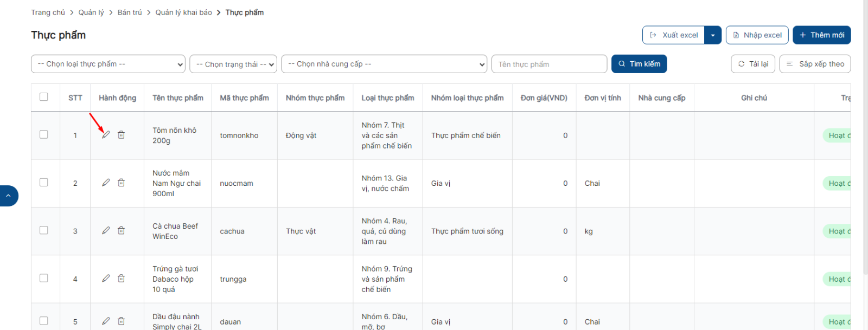This screenshot has height=330, width=868.
Task: Tick the checkbox for row 4
Action: (44, 278)
